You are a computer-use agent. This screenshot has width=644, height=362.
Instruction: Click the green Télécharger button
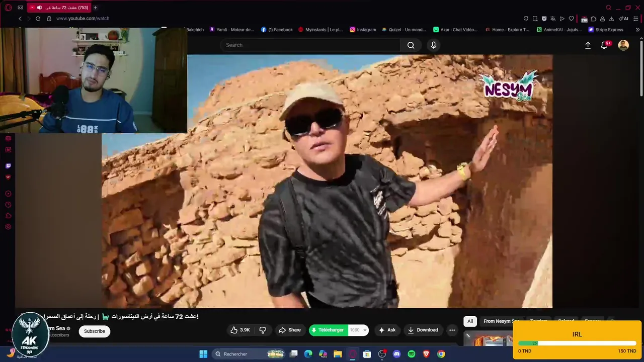click(328, 330)
